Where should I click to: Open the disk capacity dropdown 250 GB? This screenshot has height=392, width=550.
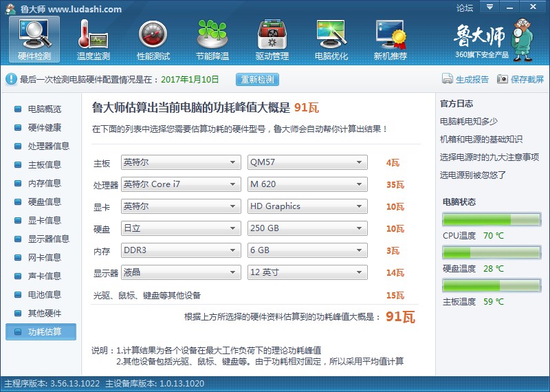307,228
